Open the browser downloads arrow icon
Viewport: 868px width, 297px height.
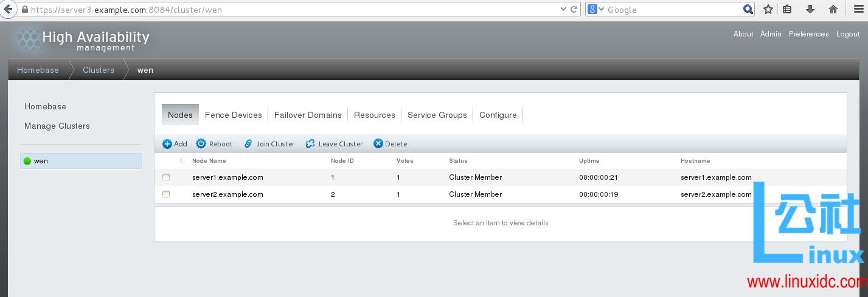pyautogui.click(x=810, y=9)
